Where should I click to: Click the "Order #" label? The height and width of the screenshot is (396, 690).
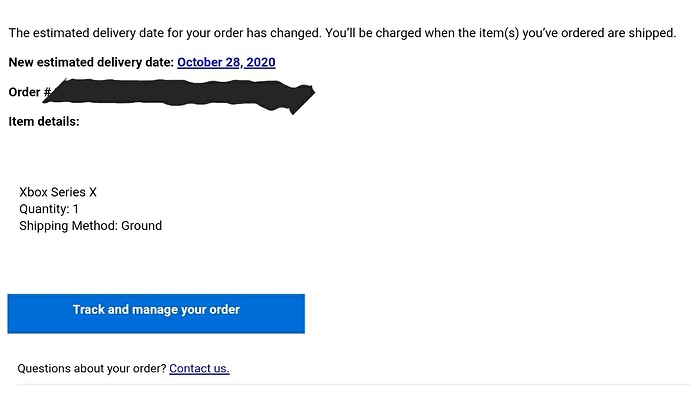pos(29,92)
